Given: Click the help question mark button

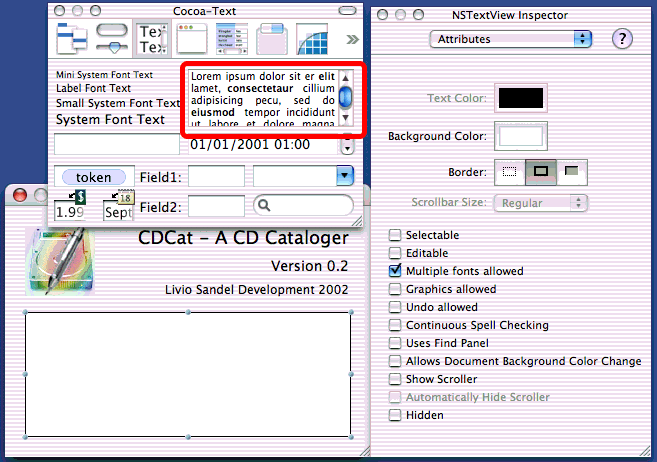Looking at the screenshot, I should click(x=623, y=38).
